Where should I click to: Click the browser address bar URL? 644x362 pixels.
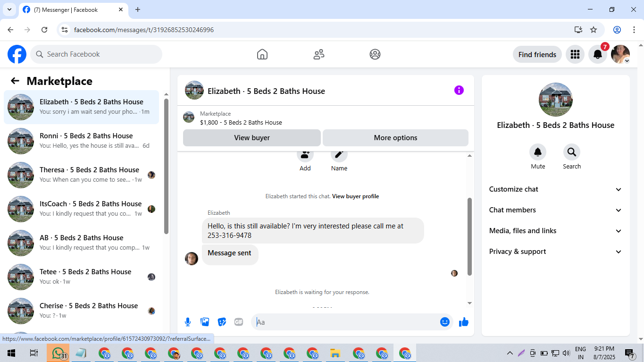[x=144, y=30]
